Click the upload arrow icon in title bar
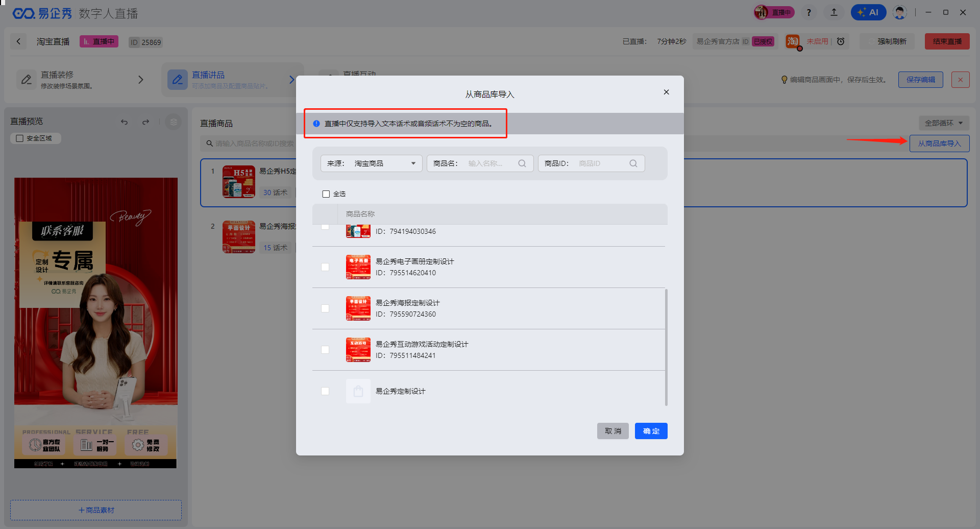Viewport: 980px width, 529px height. 834,12
